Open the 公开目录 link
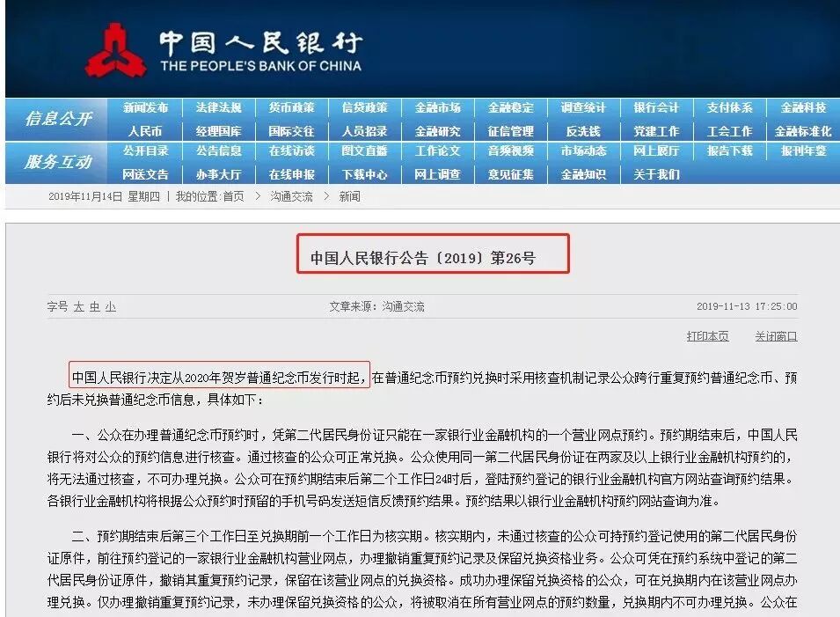Screen dimensions: 840x617 tap(146, 151)
